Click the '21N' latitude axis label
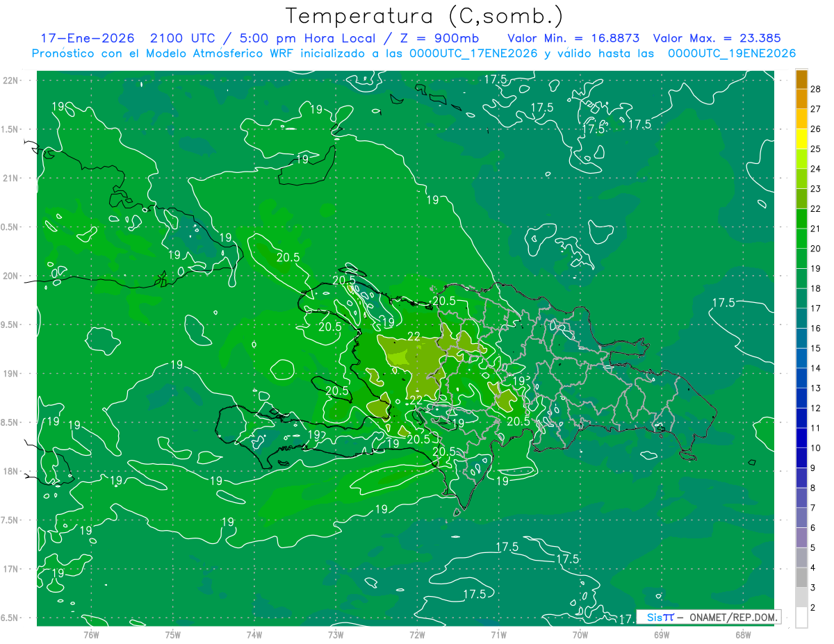Screen dimensions: 834x644 click(11, 178)
